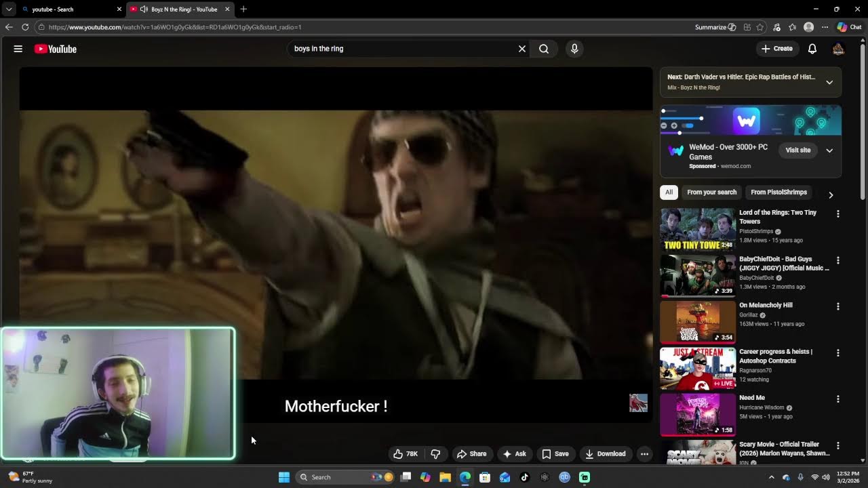Image resolution: width=868 pixels, height=488 pixels.
Task: Open a new browser tab
Action: pos(243,9)
